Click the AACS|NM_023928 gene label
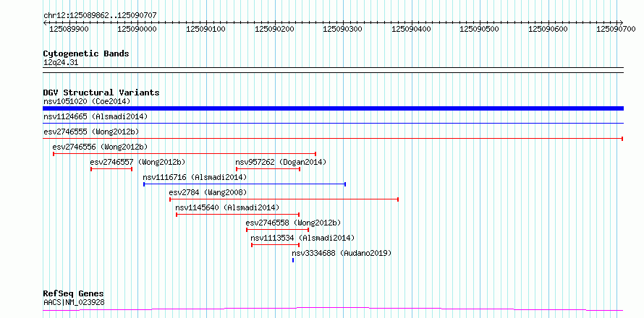 click(x=74, y=302)
